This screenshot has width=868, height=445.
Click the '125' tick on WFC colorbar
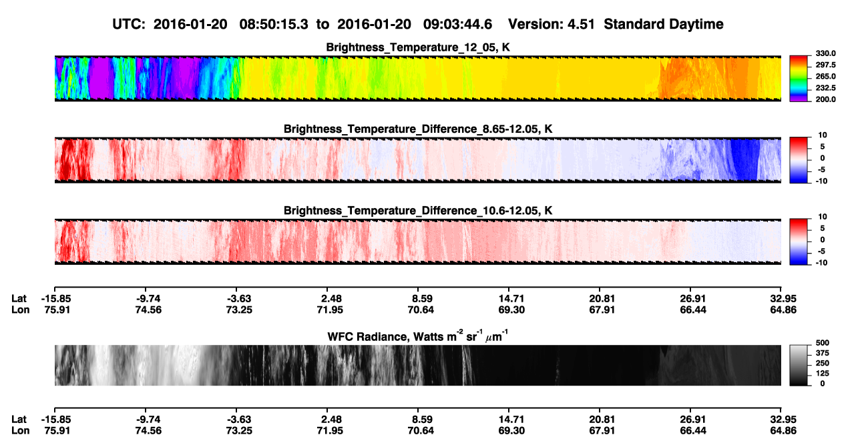(x=823, y=373)
